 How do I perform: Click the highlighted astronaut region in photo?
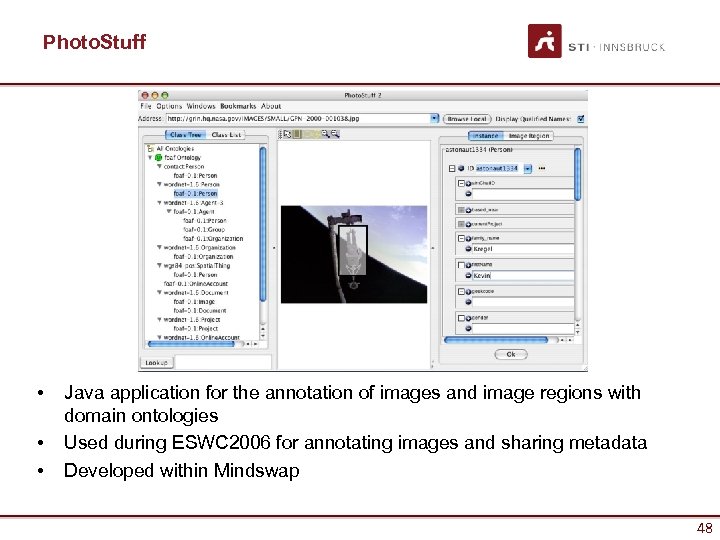pyautogui.click(x=352, y=250)
